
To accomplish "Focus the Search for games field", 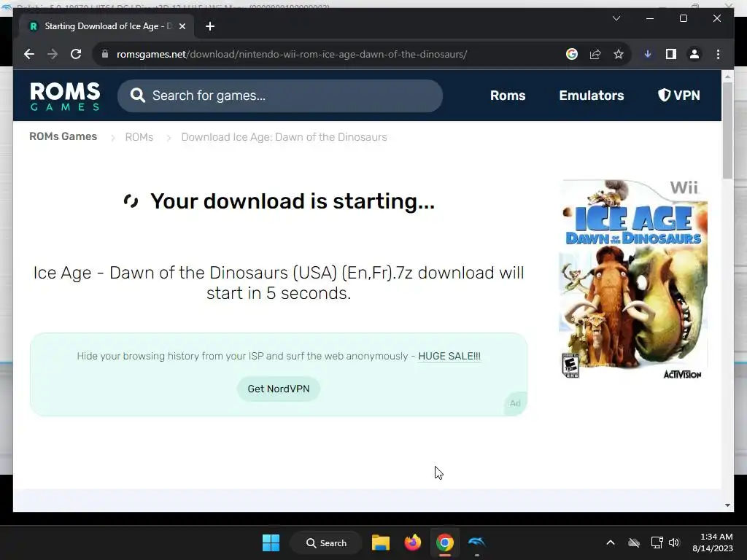I will click(280, 96).
